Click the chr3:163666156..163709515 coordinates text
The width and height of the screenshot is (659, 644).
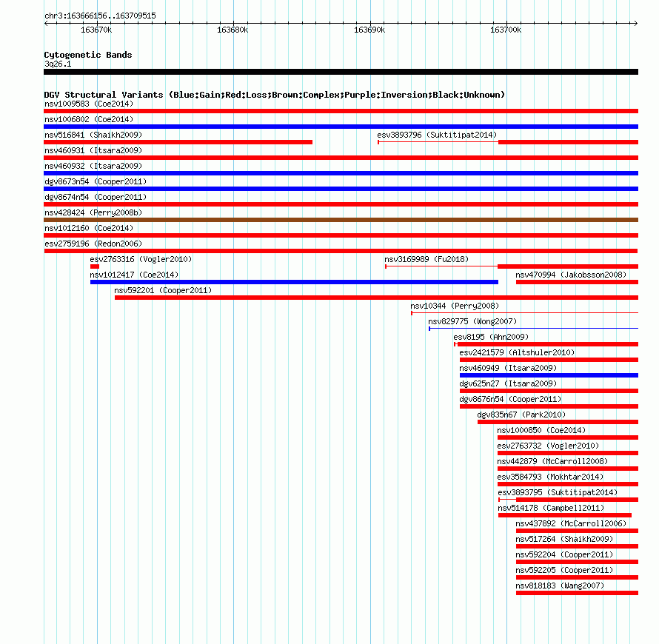click(x=100, y=16)
